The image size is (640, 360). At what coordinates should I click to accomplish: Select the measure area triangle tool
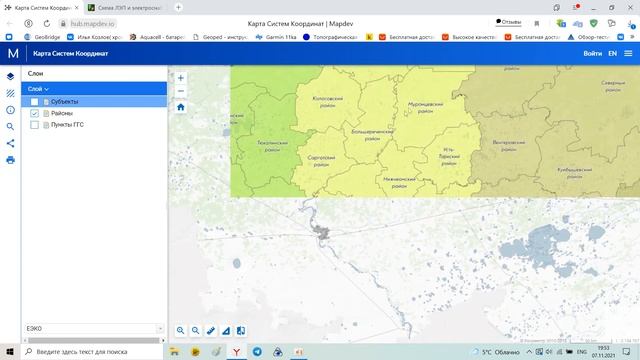[226, 331]
